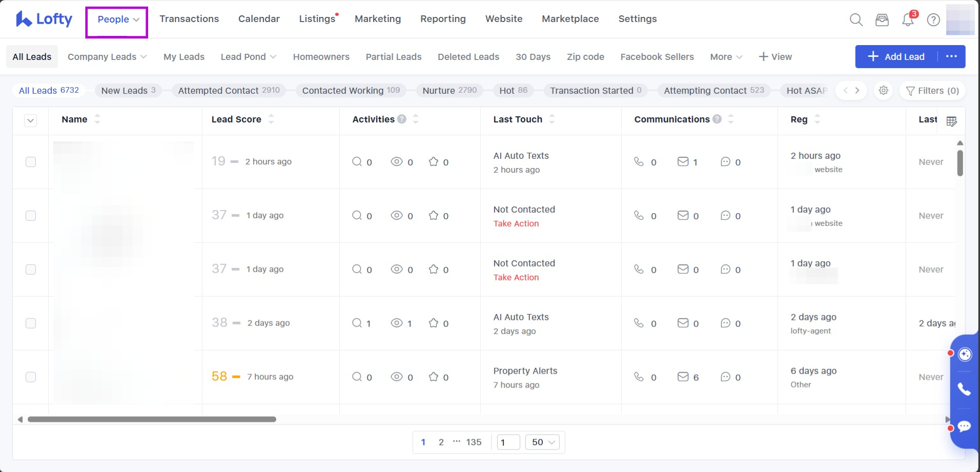This screenshot has height=472, width=980.
Task: Open the floating chat bubble icon
Action: click(x=964, y=426)
